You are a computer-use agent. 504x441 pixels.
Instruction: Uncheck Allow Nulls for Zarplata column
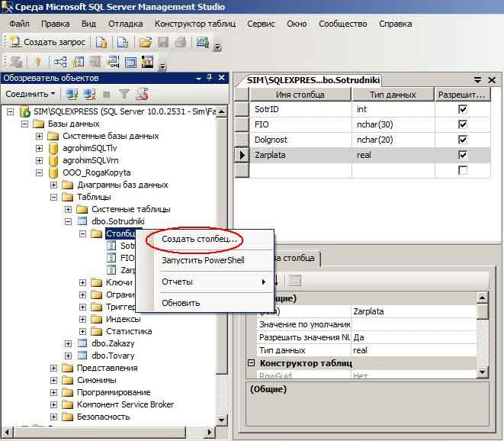pos(463,155)
